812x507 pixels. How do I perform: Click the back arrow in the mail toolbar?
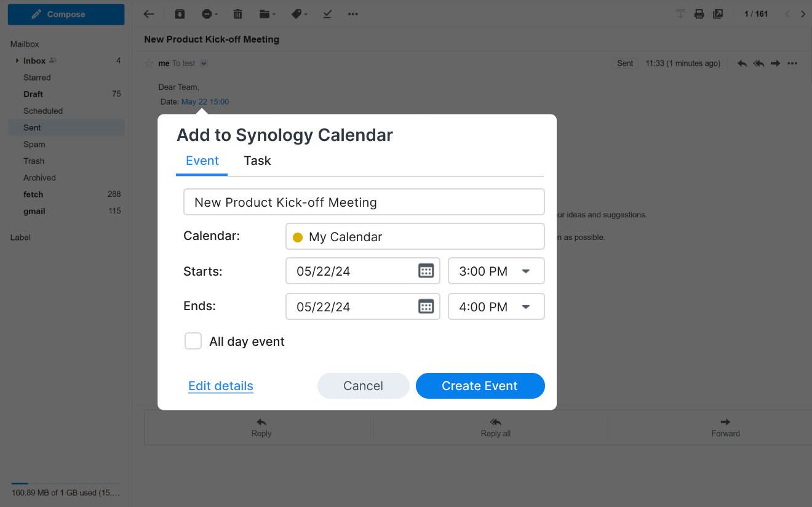(x=149, y=14)
